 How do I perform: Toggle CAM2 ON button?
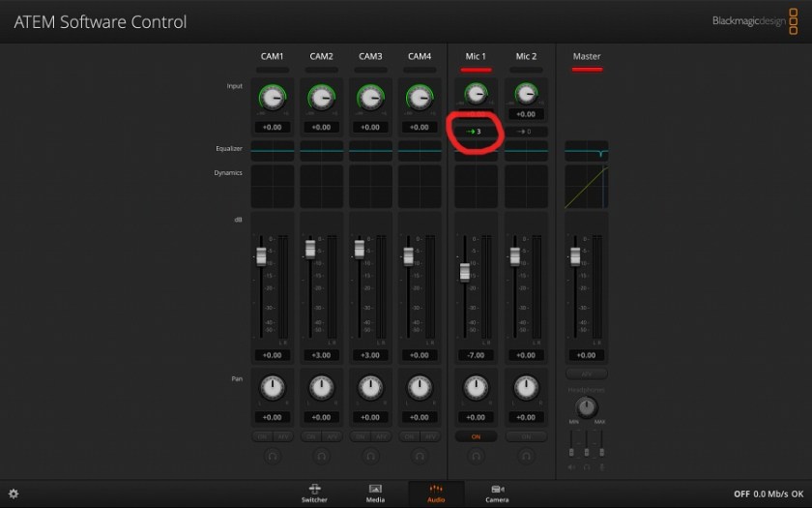tap(311, 437)
